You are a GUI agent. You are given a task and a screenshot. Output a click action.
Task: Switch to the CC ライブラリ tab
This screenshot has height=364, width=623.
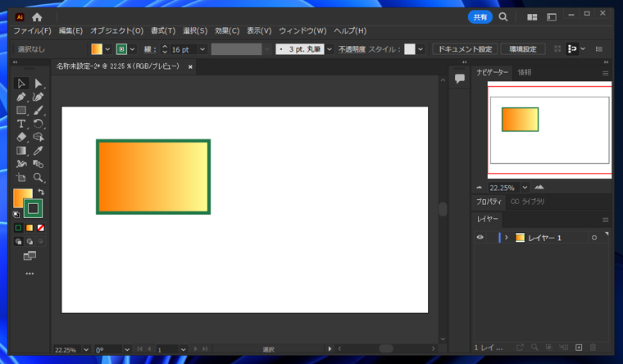tap(527, 202)
